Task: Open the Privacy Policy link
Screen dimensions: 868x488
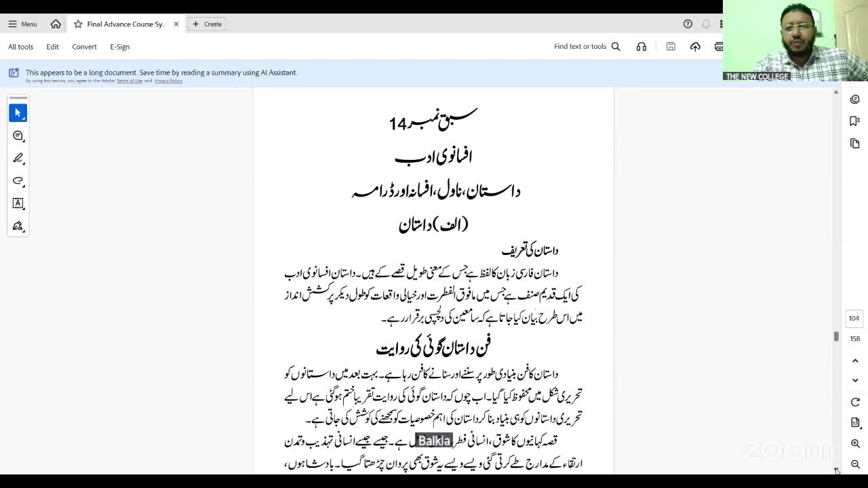Action: tap(168, 81)
